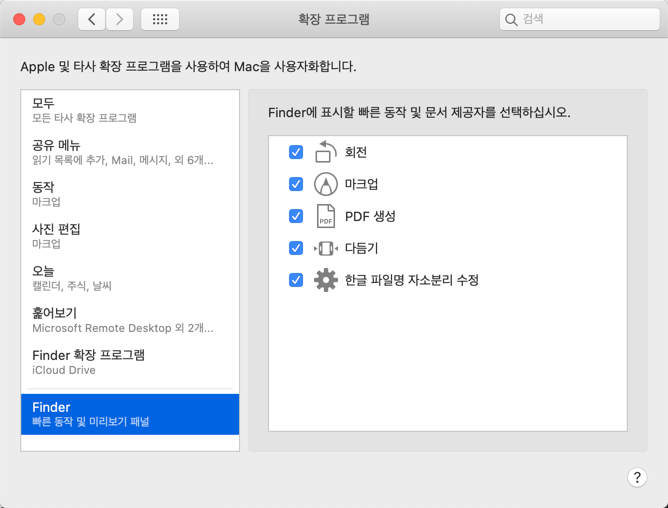Select the 공유 메뉴 category
668x508 pixels.
pos(130,152)
